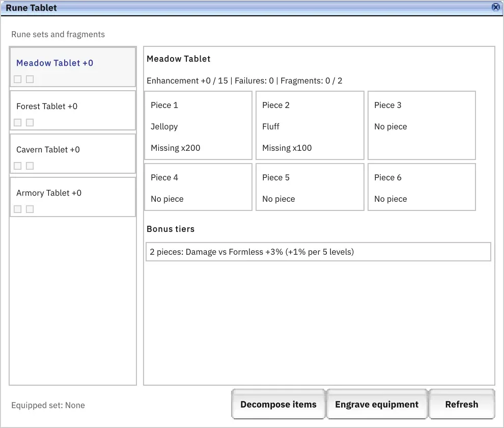Select the Piece 6 empty slot
504x428 pixels.
point(422,187)
